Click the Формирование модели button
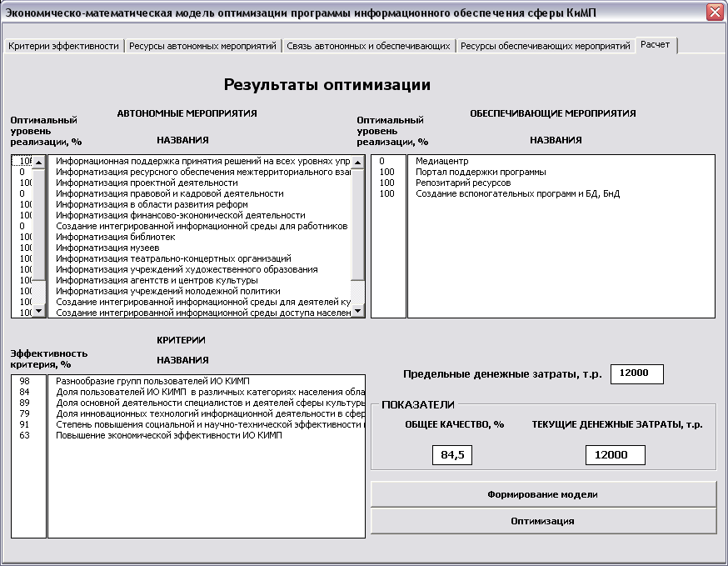This screenshot has height=566, width=728. (543, 494)
